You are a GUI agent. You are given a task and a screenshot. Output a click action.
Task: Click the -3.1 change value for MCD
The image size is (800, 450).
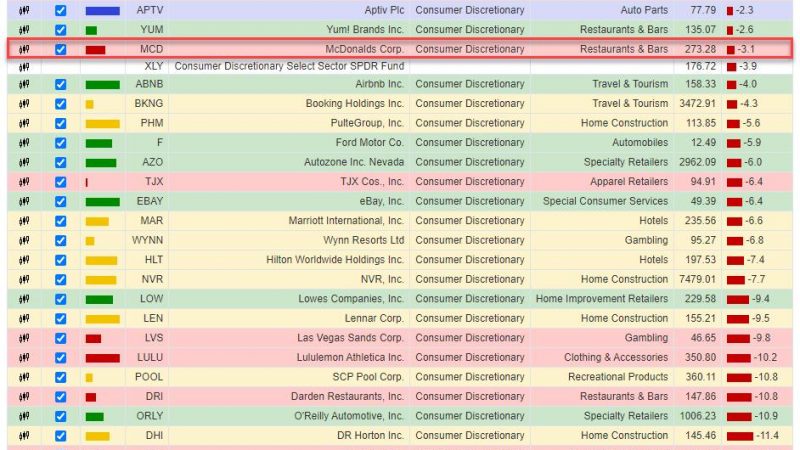tap(745, 49)
